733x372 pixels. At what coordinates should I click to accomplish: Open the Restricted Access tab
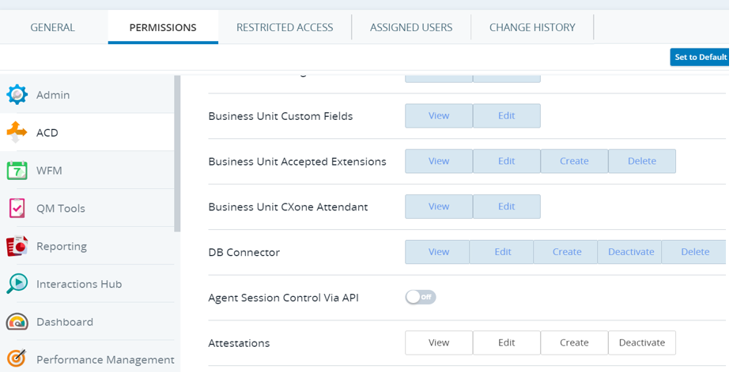(285, 27)
